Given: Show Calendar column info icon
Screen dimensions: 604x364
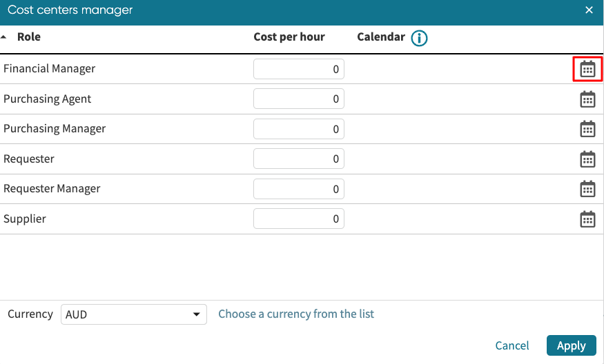Looking at the screenshot, I should 419,38.
